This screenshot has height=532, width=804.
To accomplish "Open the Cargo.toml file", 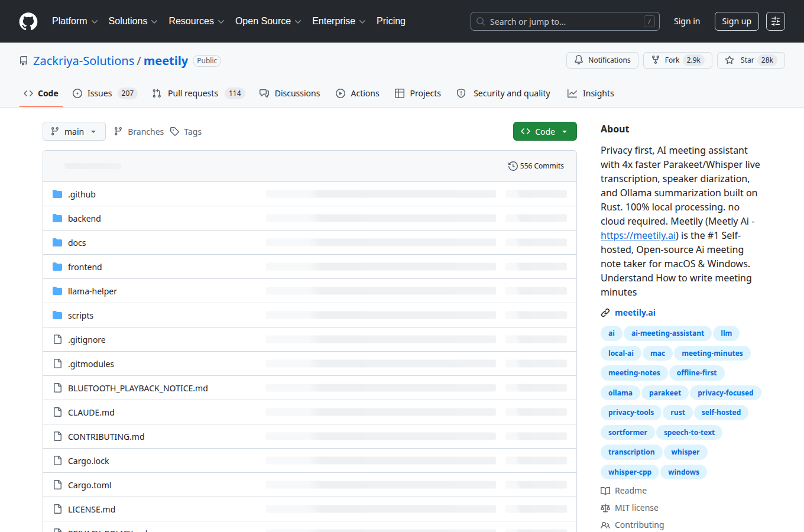I will 90,485.
